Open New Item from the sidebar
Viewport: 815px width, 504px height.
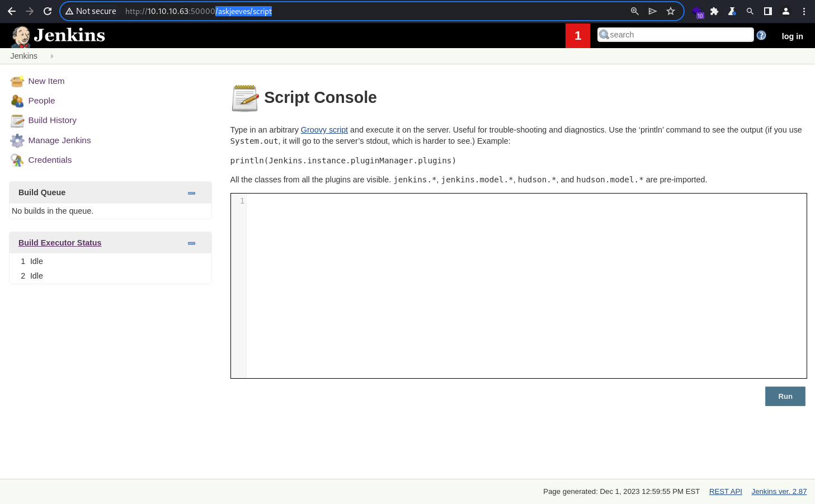point(46,81)
